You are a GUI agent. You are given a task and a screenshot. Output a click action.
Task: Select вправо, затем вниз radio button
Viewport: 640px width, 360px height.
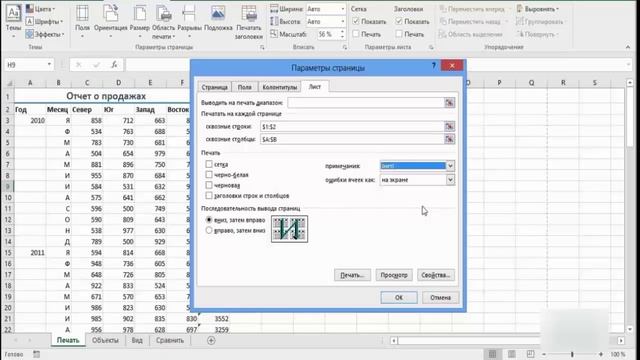point(209,231)
